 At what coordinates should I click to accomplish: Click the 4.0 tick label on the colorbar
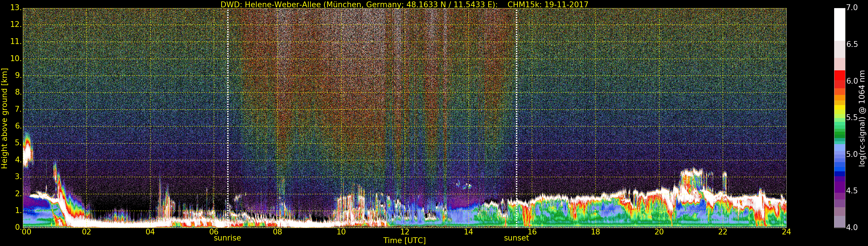coord(852,227)
